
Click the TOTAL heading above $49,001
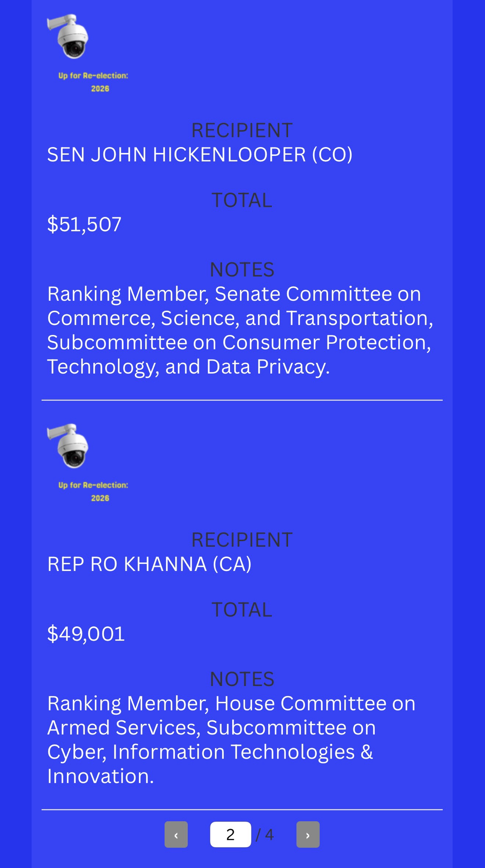[242, 609]
